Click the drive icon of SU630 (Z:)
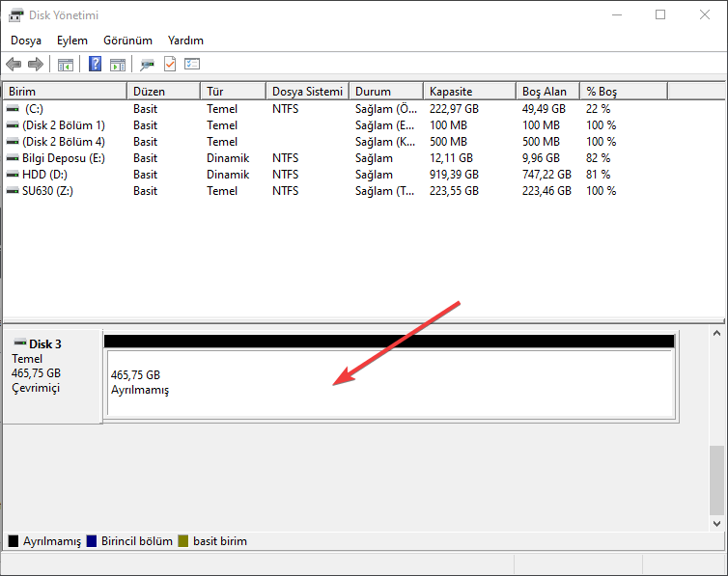This screenshot has height=576, width=728. click(13, 191)
